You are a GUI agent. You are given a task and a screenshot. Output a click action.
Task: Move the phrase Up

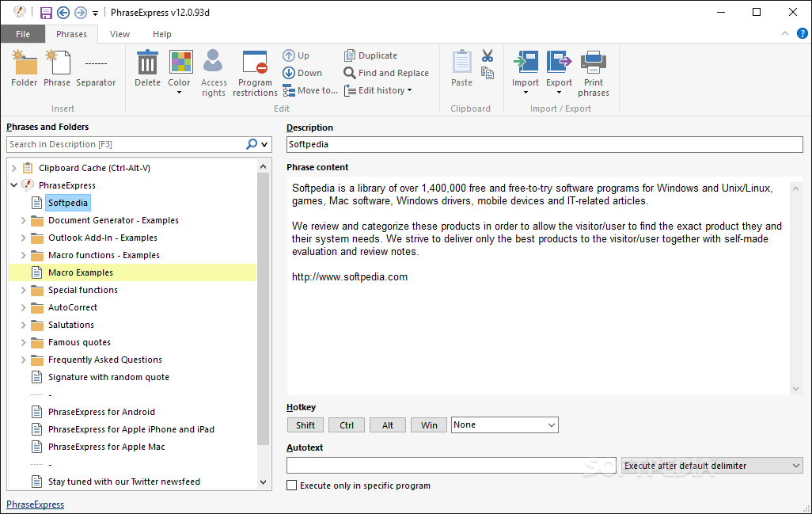296,55
